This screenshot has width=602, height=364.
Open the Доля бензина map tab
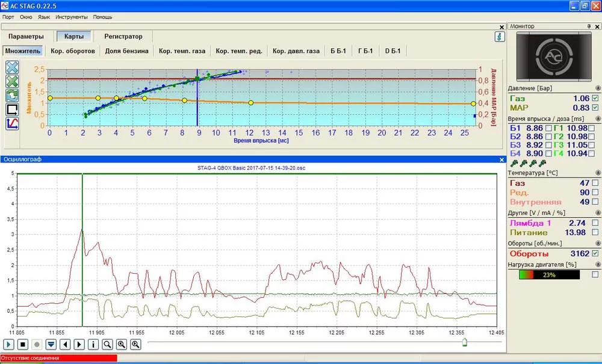[126, 51]
